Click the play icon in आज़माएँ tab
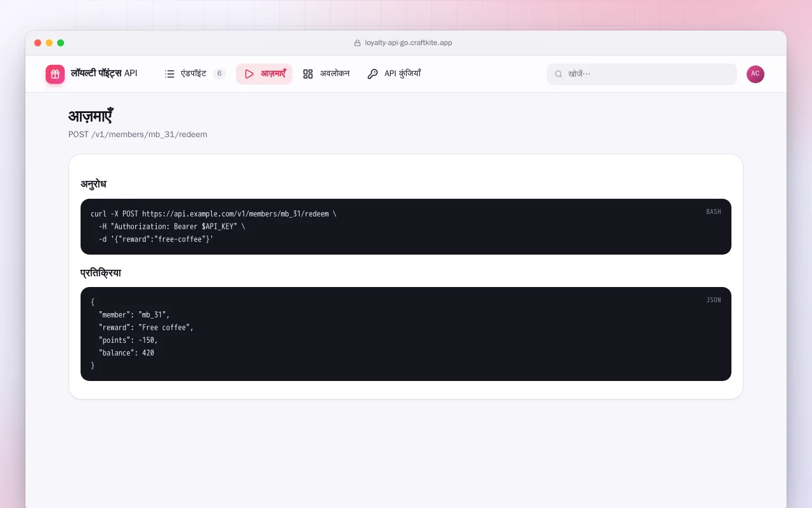812x508 pixels. [x=249, y=74]
